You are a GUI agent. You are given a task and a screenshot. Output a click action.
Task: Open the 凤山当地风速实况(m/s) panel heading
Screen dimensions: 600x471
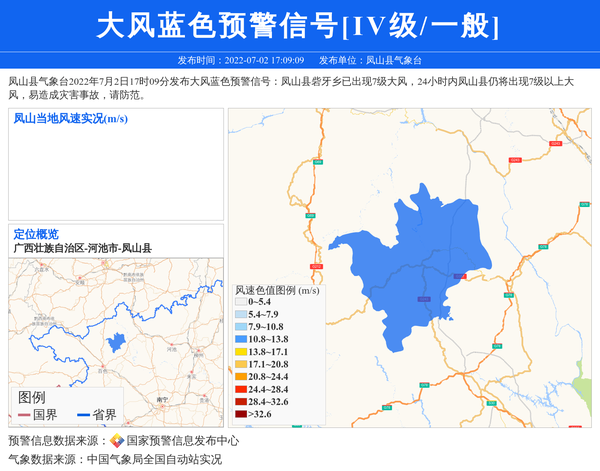[x=70, y=119]
